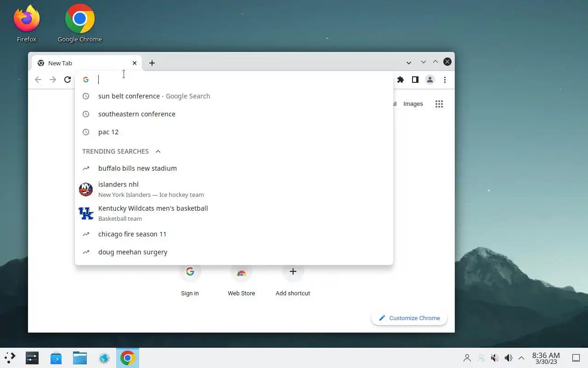Screen dimensions: 588x368
Task: Open the Firefox desktop shortcut
Action: coord(27,24)
